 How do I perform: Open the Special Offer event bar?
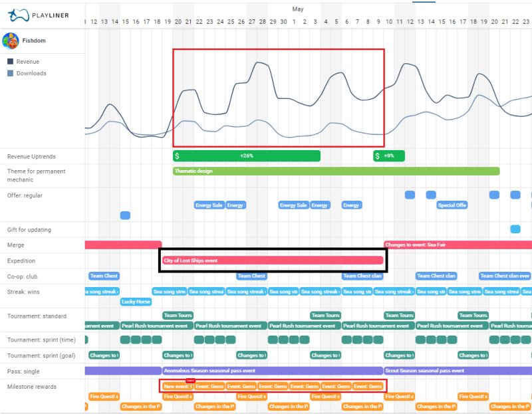pos(452,205)
